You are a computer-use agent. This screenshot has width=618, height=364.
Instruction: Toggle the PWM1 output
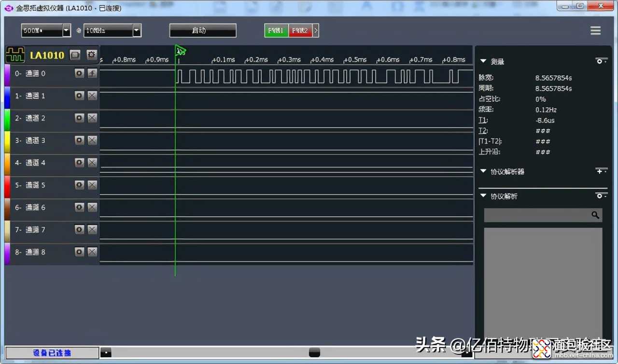click(277, 30)
